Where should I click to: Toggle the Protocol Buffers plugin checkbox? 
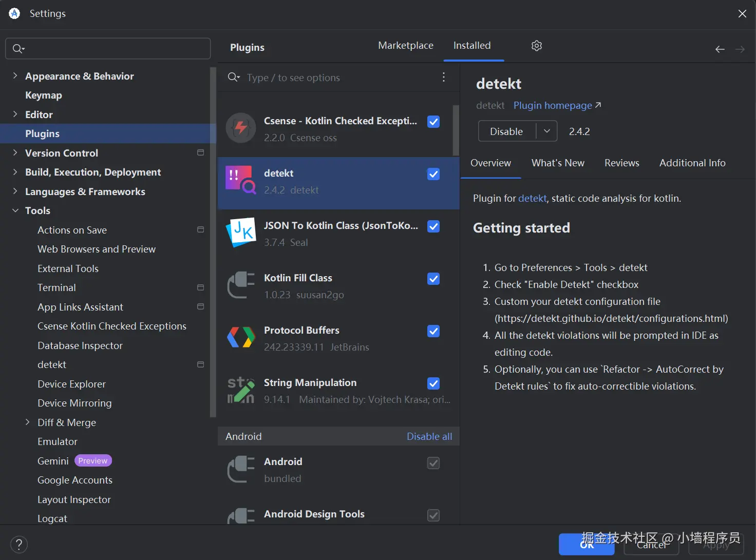click(433, 331)
